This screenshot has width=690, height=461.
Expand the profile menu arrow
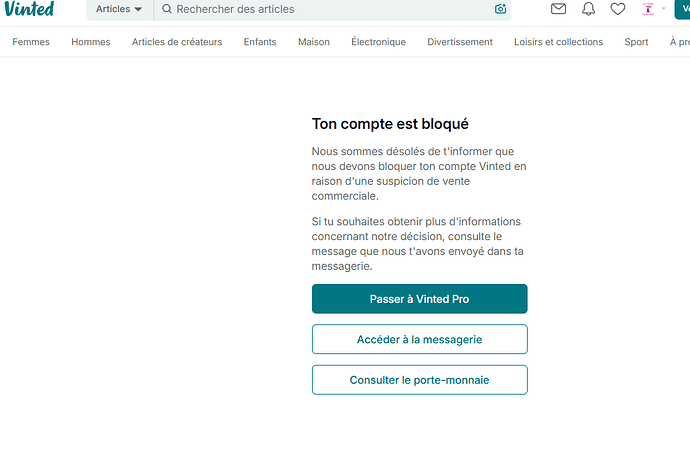[664, 9]
